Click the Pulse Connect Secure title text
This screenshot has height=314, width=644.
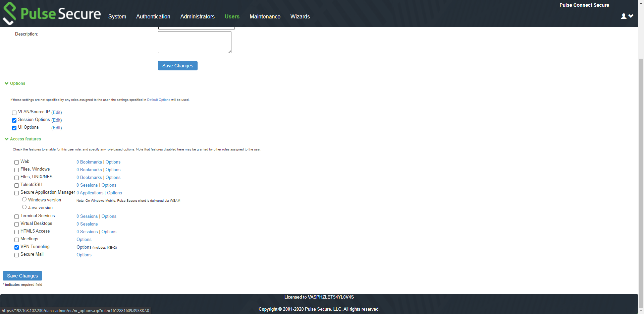[584, 5]
